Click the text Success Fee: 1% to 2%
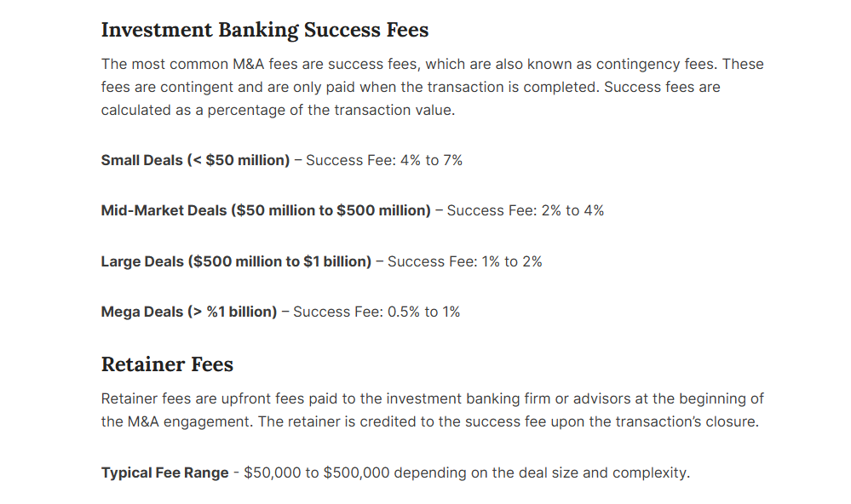Screen dimensions: 851x504 click(465, 261)
